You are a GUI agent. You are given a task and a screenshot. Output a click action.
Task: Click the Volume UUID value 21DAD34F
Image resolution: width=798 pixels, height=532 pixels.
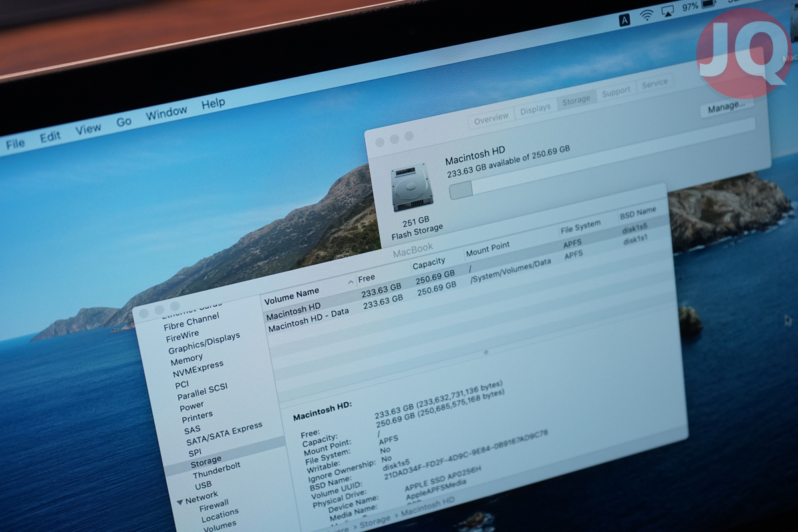pos(466,454)
